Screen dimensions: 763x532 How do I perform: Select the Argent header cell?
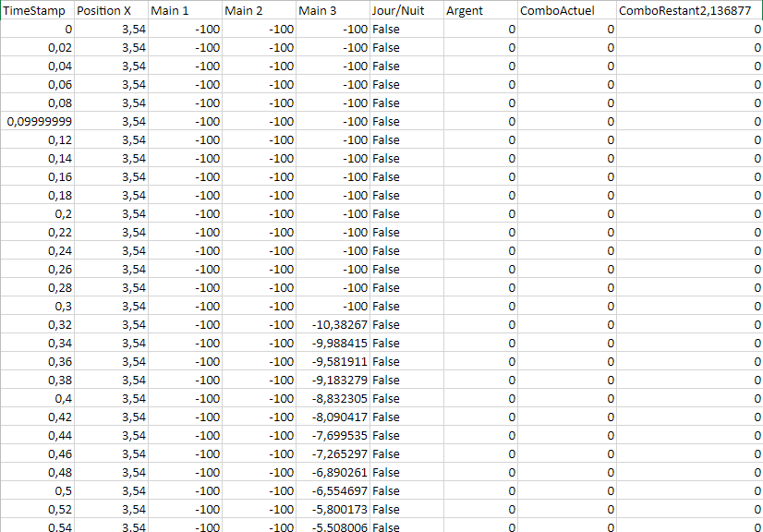tap(481, 10)
